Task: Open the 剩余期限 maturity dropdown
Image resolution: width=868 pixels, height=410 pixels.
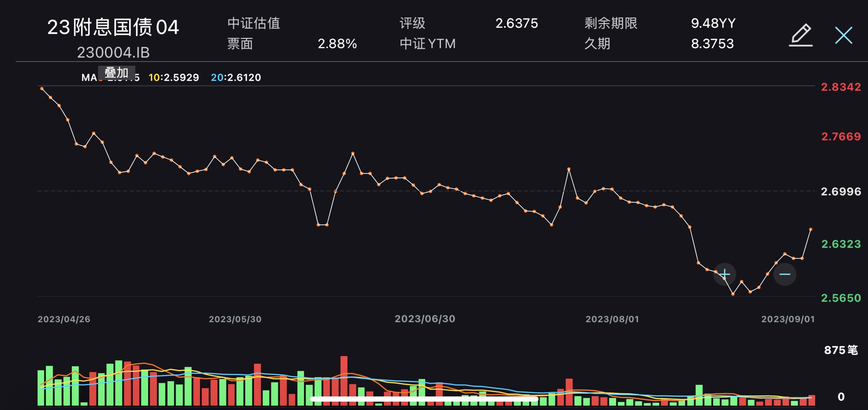Action: tap(611, 24)
